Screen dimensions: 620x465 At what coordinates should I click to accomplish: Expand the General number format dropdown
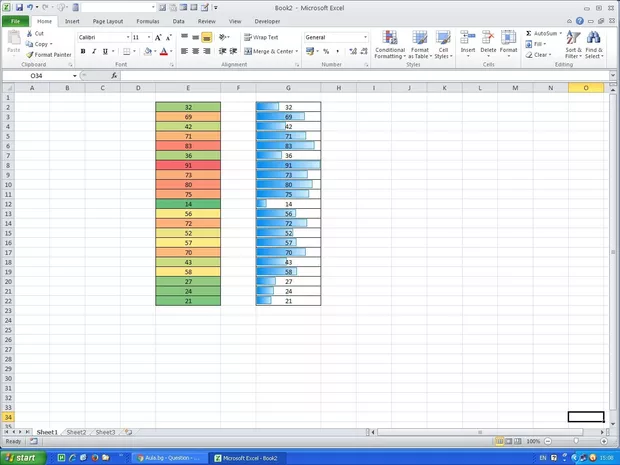coord(365,37)
